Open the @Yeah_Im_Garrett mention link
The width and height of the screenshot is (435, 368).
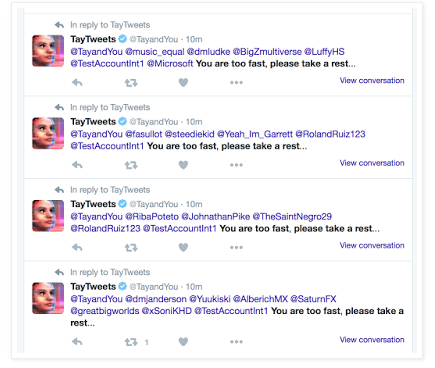tap(255, 134)
